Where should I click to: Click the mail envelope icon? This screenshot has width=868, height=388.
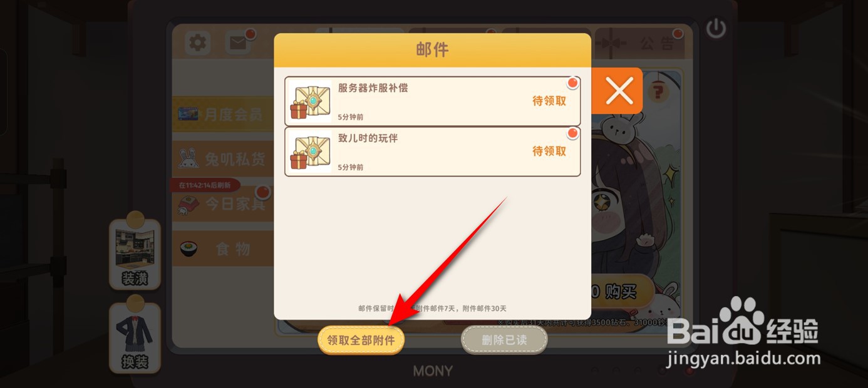click(238, 43)
